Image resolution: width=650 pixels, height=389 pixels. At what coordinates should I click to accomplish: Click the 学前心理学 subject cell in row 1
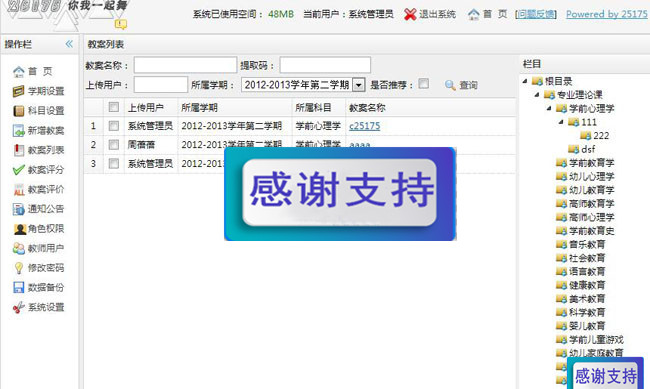pos(318,126)
